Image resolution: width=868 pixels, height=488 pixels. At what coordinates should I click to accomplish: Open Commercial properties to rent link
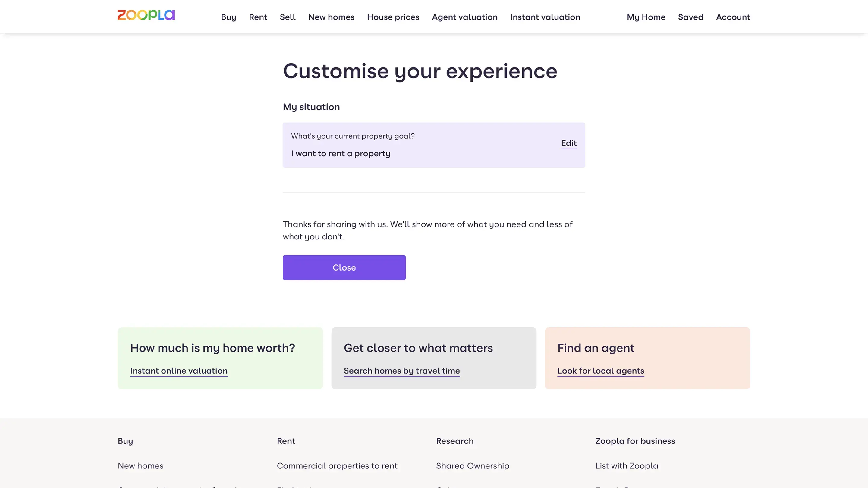[337, 466]
